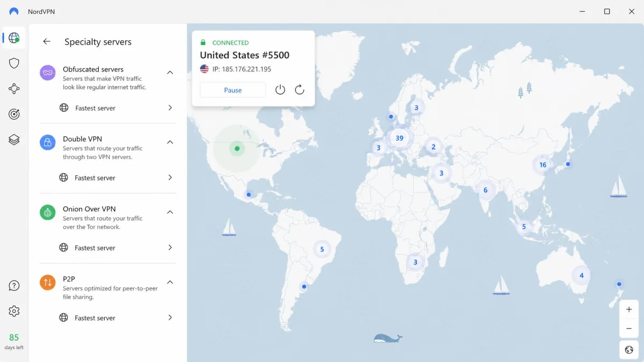Image resolution: width=644 pixels, height=362 pixels.
Task: Disconnect using the power icon
Action: point(280,90)
